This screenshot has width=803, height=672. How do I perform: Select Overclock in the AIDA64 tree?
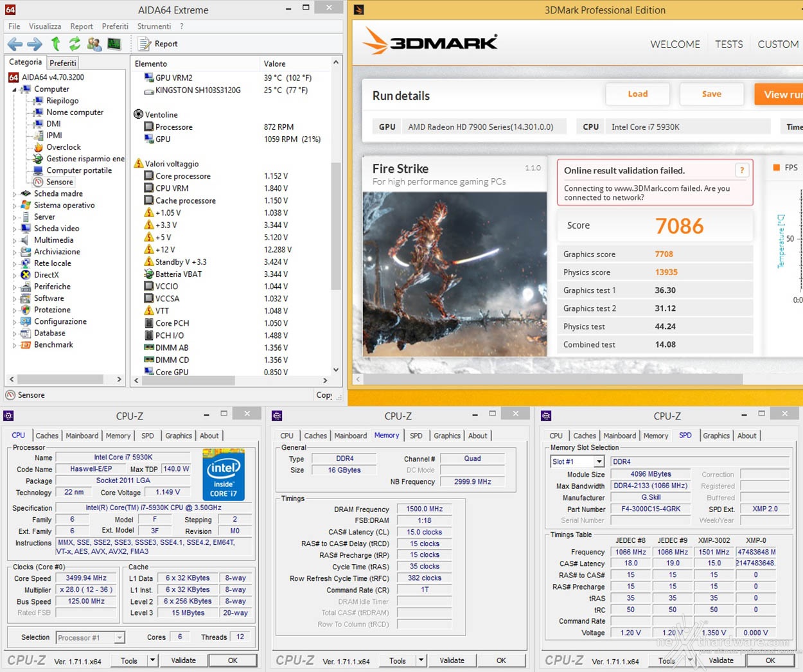pyautogui.click(x=63, y=147)
